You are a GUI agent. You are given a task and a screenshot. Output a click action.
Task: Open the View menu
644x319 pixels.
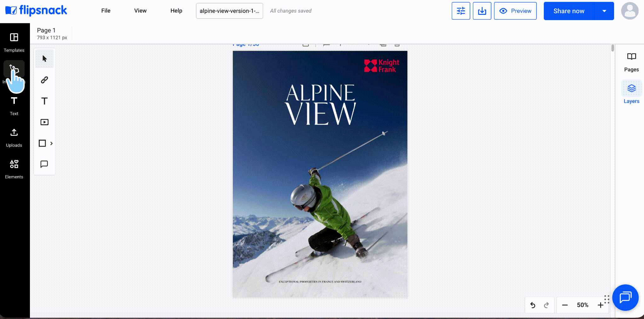[x=140, y=11]
